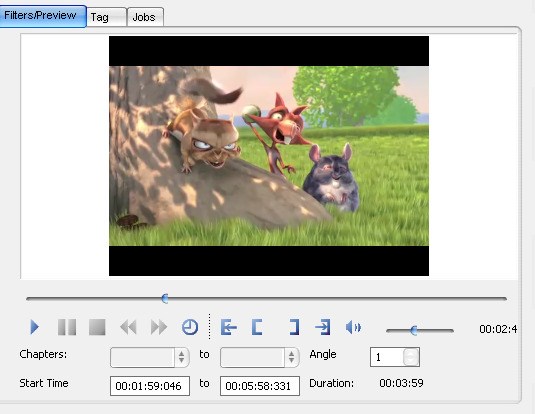This screenshot has height=414, width=535.
Task: Click the first Chapters spinner arrows
Action: pos(182,357)
